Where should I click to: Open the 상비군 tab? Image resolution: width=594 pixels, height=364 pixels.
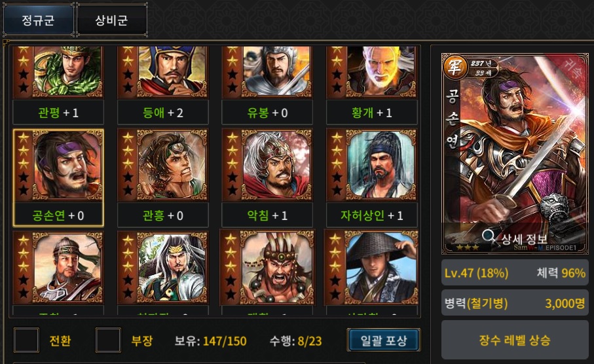click(112, 20)
